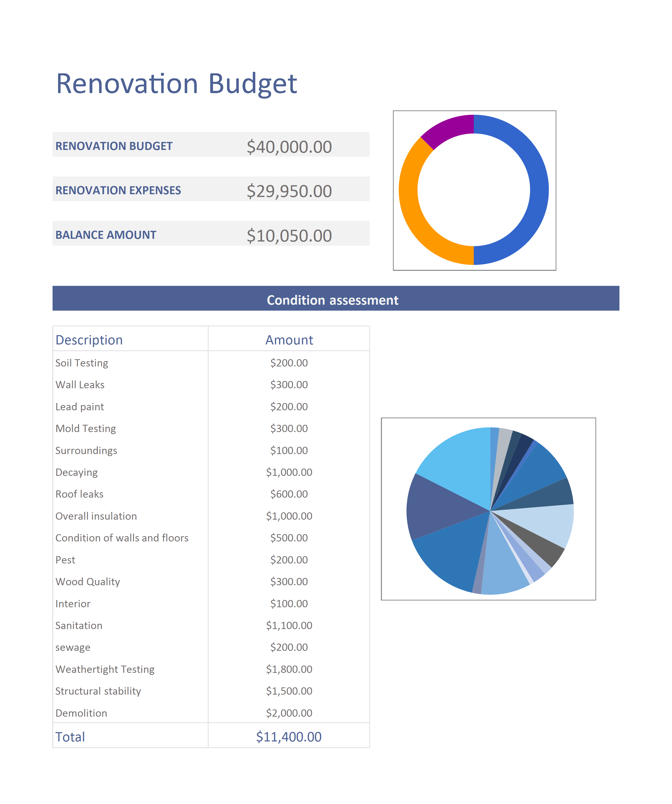672x804 pixels.
Task: Click the $300.00 Wood Quality amount
Action: click(289, 582)
